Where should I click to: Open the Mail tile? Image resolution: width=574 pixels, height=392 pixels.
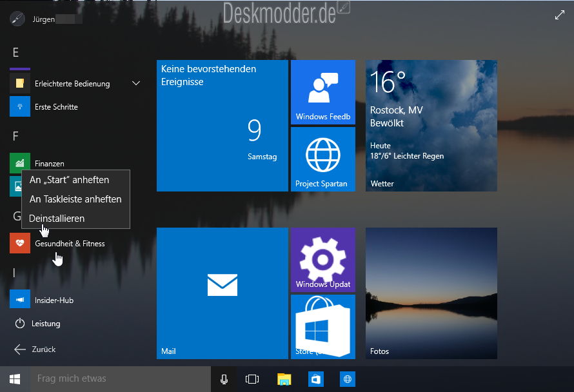click(x=222, y=293)
